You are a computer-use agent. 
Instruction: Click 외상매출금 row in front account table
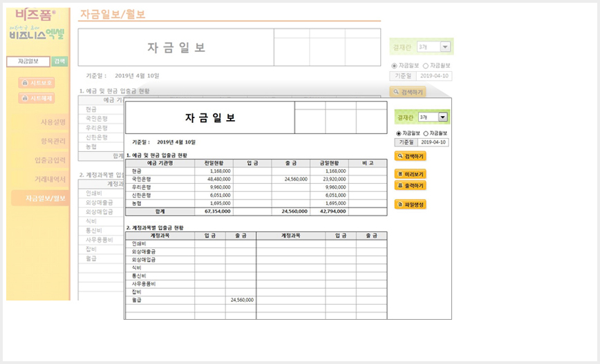coord(144,252)
